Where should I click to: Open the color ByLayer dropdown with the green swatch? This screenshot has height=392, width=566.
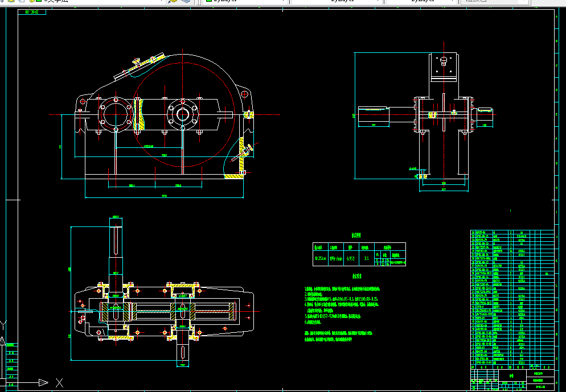coord(246,1)
